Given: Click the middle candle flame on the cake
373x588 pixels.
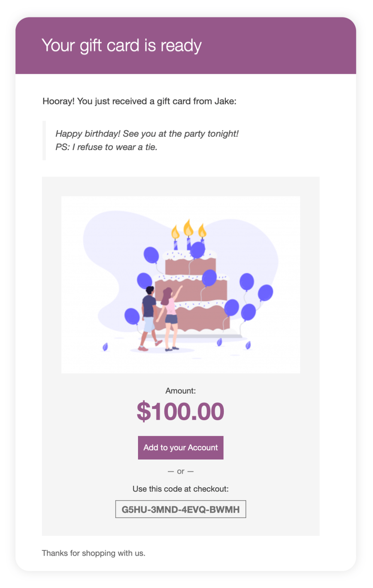Looking at the screenshot, I should click(x=189, y=228).
